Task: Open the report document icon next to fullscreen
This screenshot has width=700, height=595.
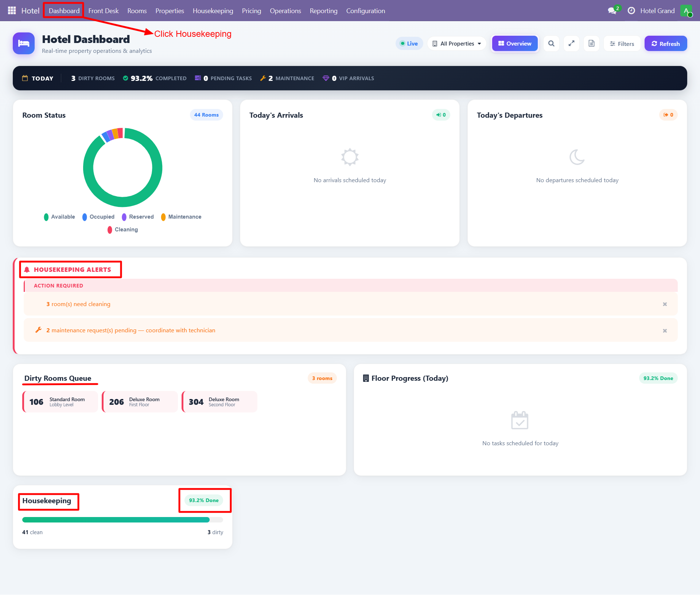Action: point(591,43)
